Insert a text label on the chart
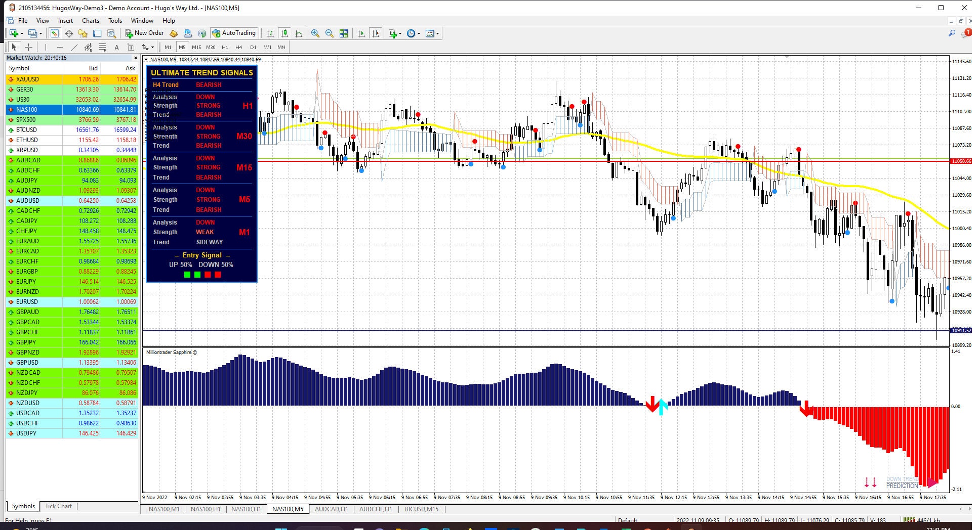Viewport: 980px width, 530px height. pyautogui.click(x=132, y=47)
